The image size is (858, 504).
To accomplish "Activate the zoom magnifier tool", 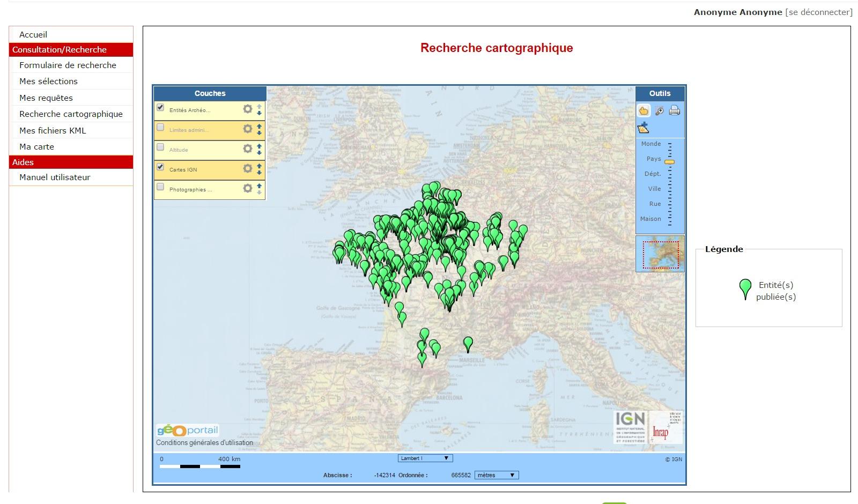I will click(x=660, y=111).
